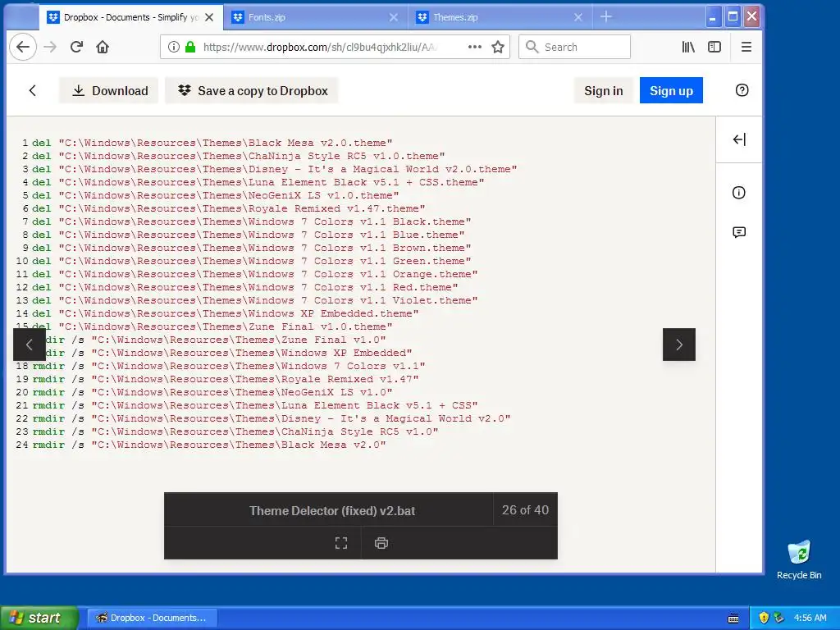Click line 11 Windows 7 Colors Orange.theme
Viewport: 840px width, 630px height.
click(x=255, y=274)
